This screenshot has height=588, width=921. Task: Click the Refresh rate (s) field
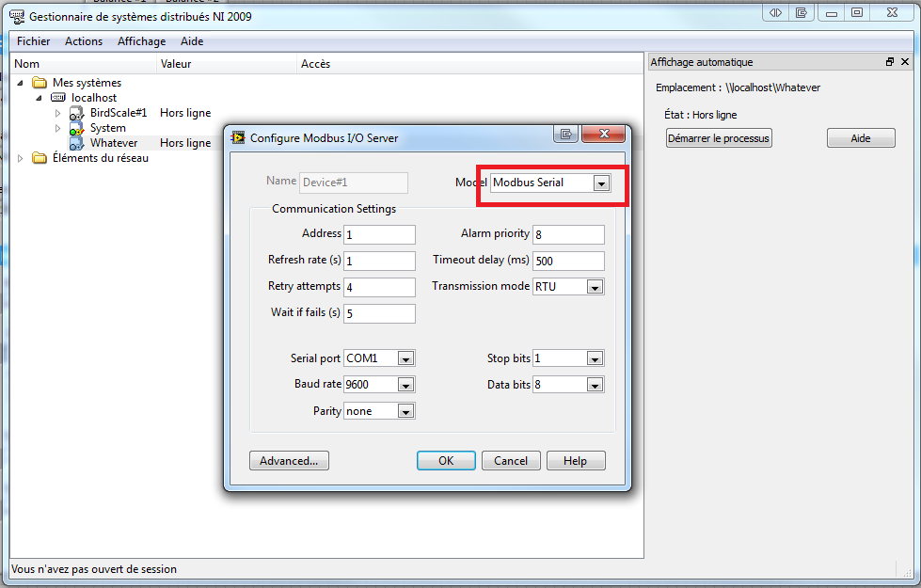coord(379,261)
